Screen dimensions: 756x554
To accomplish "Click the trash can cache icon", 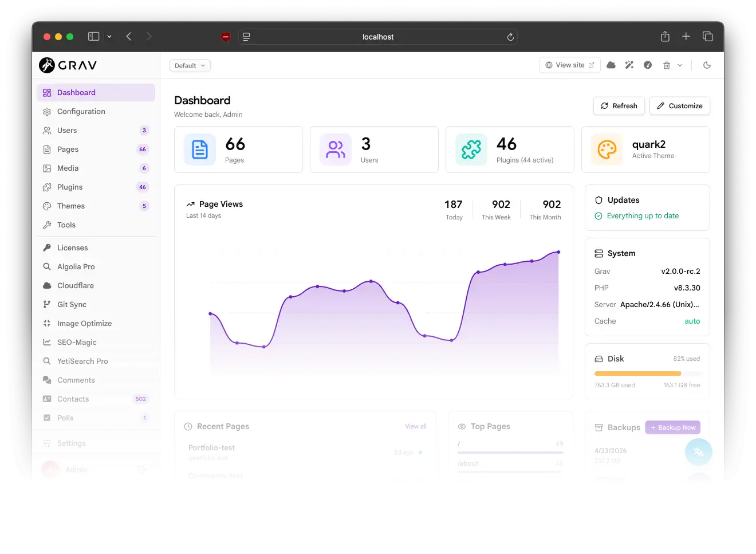I will [x=667, y=65].
